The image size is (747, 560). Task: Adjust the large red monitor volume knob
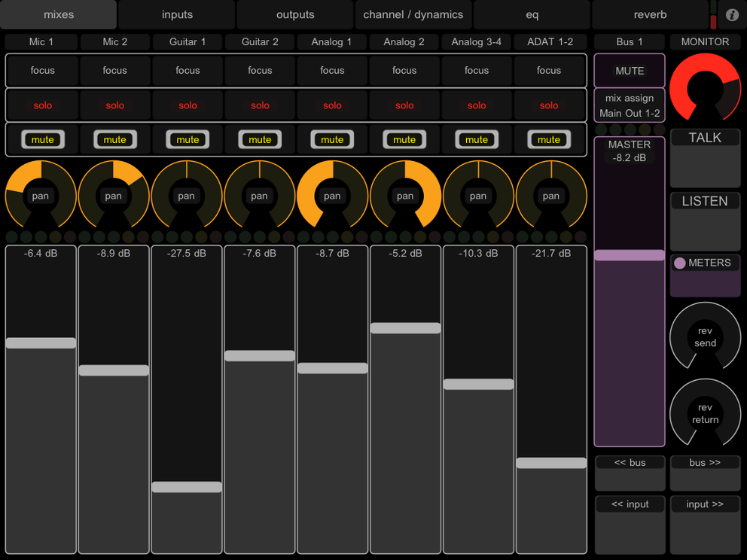click(705, 87)
